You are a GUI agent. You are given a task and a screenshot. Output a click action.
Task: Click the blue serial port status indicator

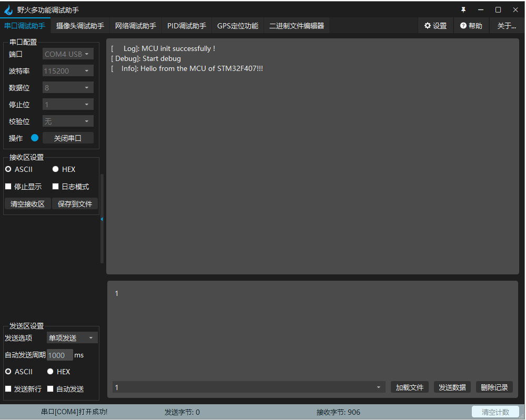click(x=34, y=137)
